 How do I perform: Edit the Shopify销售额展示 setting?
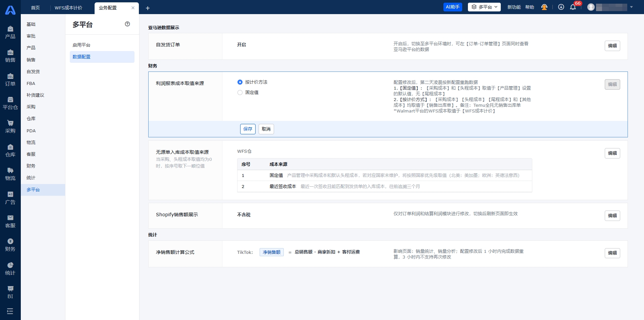pyautogui.click(x=612, y=216)
